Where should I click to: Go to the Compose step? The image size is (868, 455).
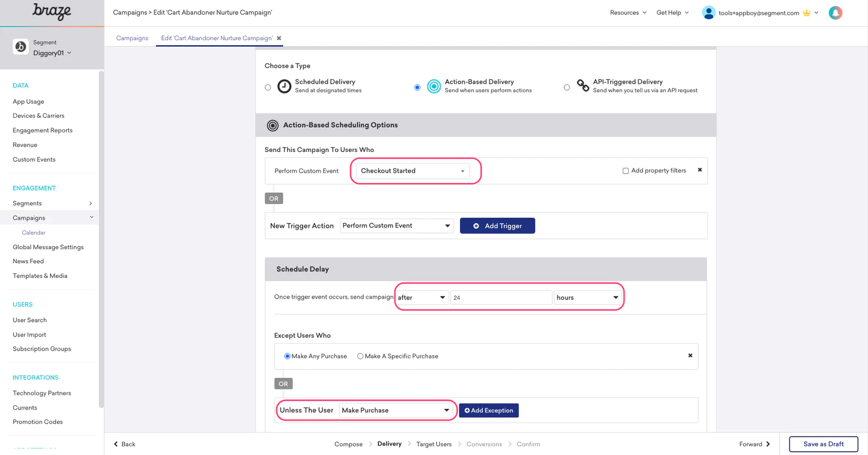click(348, 444)
